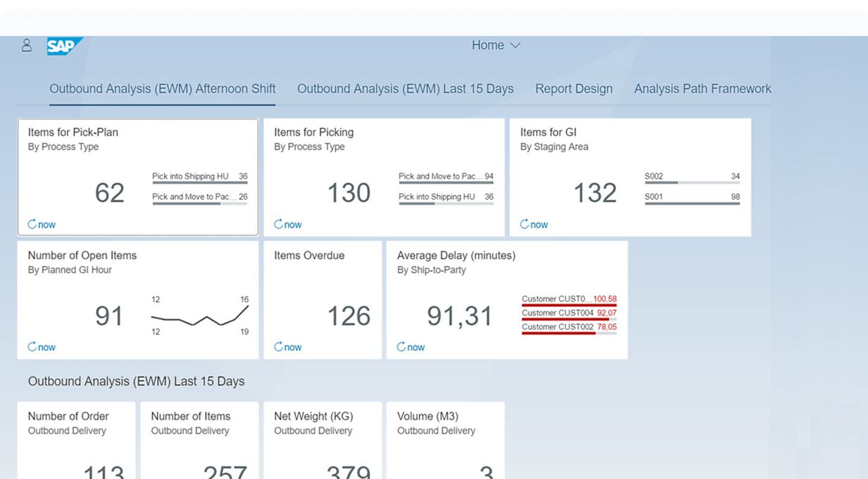Viewport: 868px width, 479px height.
Task: Refresh the Items for Picking tile
Action: (x=287, y=225)
